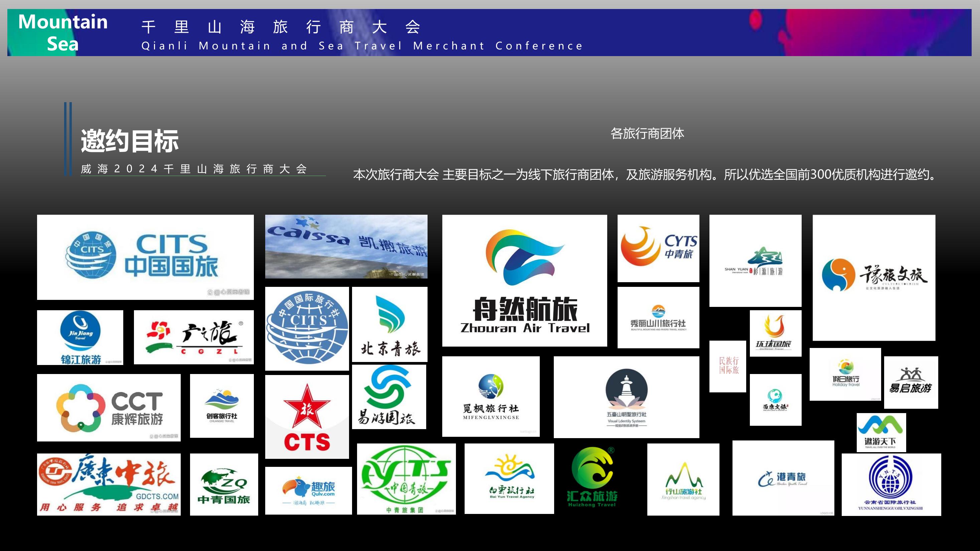Click the 港青旅 logo
Screen dimensions: 980x551
pos(783,478)
